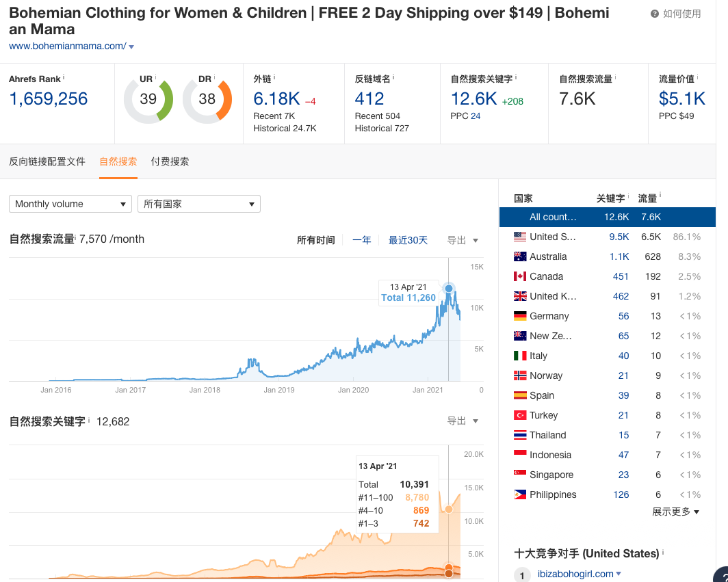Open the 如何使用 help icon
The height and width of the screenshot is (582, 728).
pyautogui.click(x=654, y=14)
